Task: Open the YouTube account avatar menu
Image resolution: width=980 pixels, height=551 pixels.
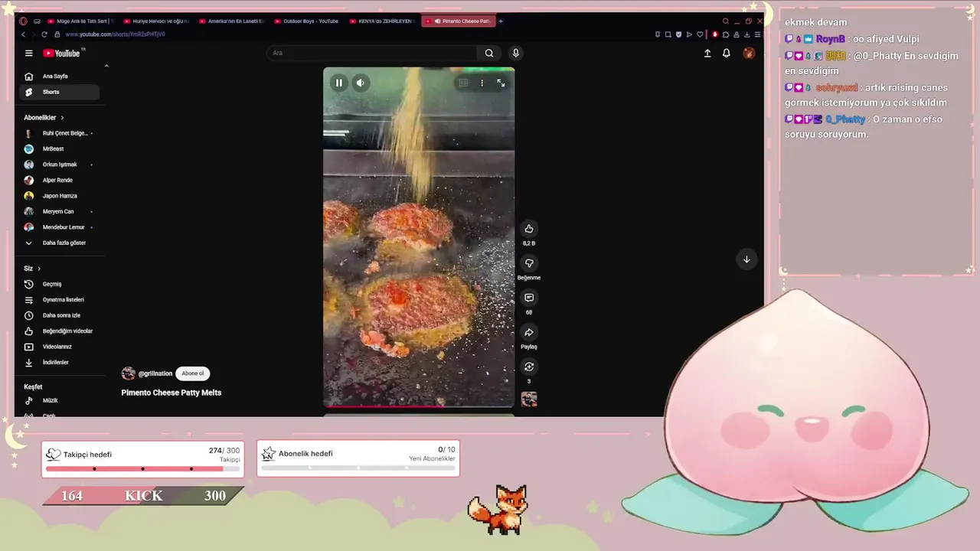Action: click(749, 53)
